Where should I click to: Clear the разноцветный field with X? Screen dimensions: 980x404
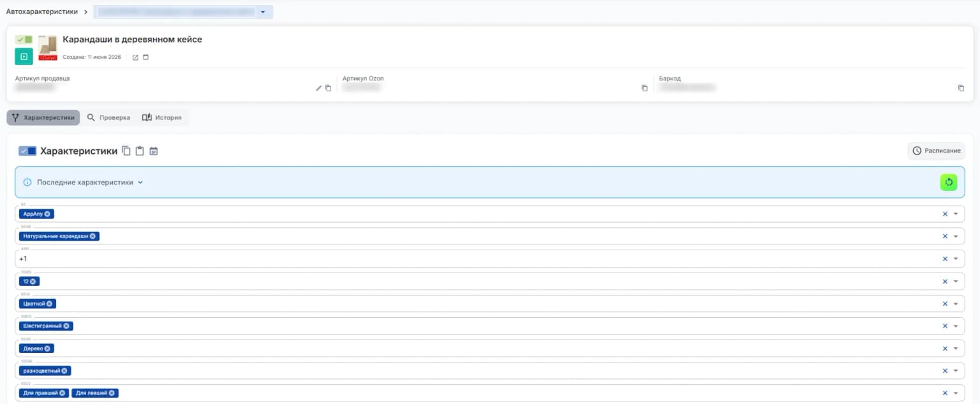coord(945,371)
